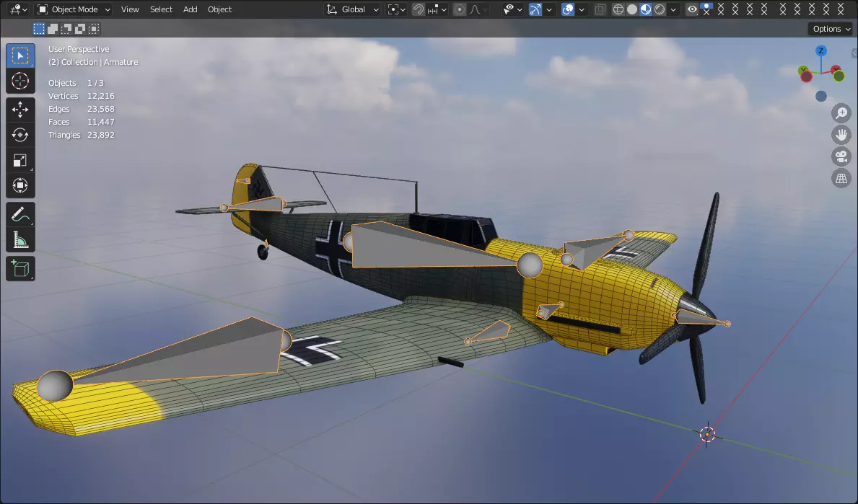Click the Edges '23,568' statistic
Viewport: 858px width, 504px height.
tap(101, 109)
